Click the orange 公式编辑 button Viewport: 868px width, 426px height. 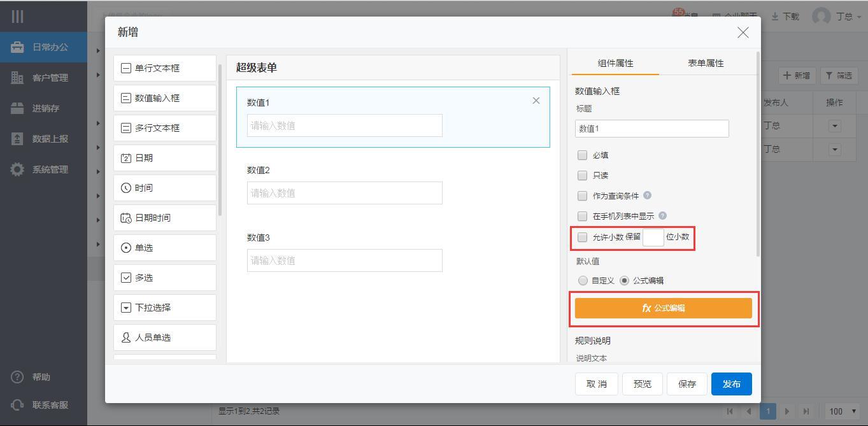(x=663, y=308)
